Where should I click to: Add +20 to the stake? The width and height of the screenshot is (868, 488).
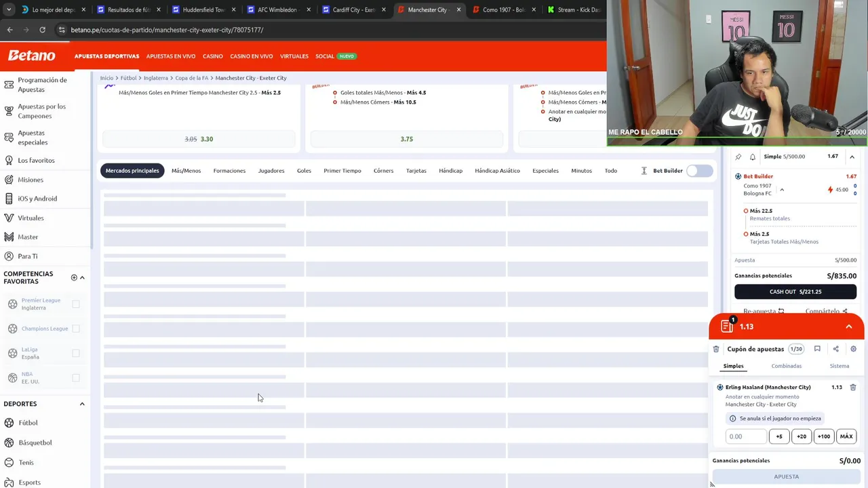802,436
